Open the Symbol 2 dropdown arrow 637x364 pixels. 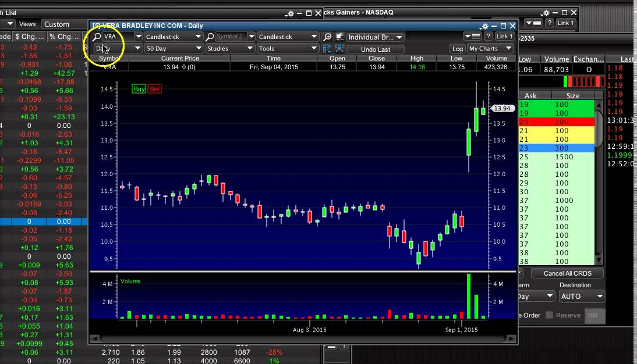click(252, 37)
